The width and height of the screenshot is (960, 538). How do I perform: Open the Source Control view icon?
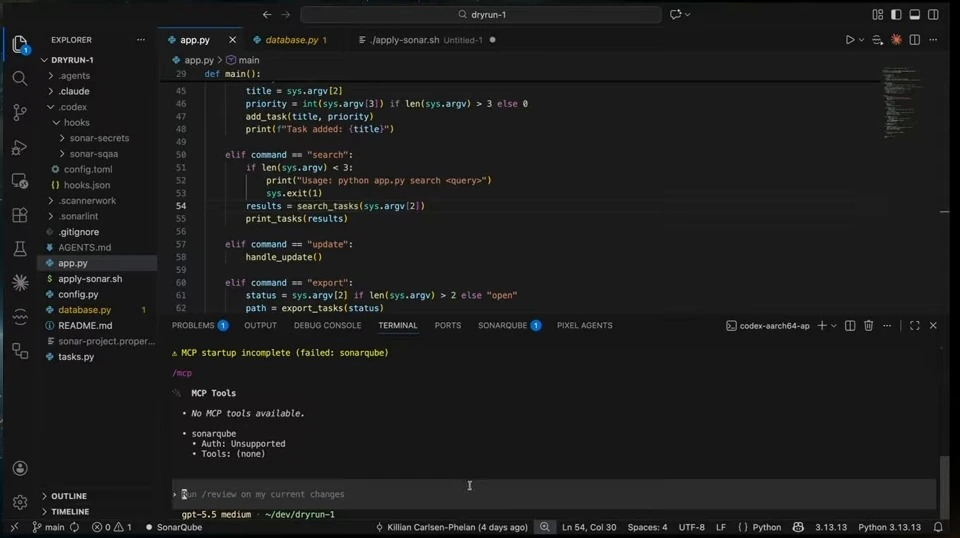point(20,113)
